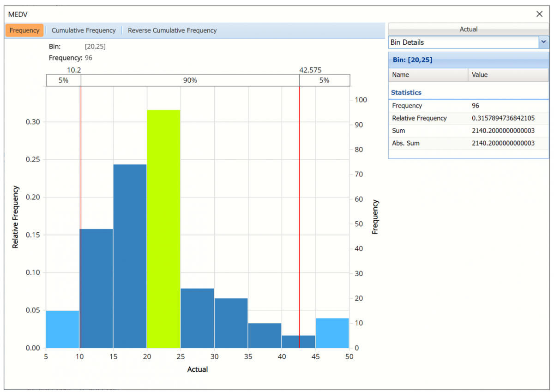Click the right red percentile line at 42.575
This screenshot has width=554, height=392.
click(x=300, y=185)
